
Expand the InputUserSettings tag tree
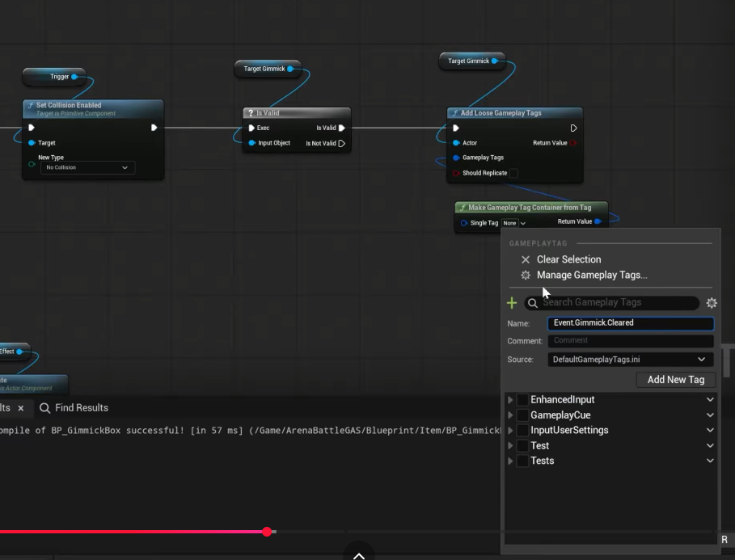[x=510, y=431]
